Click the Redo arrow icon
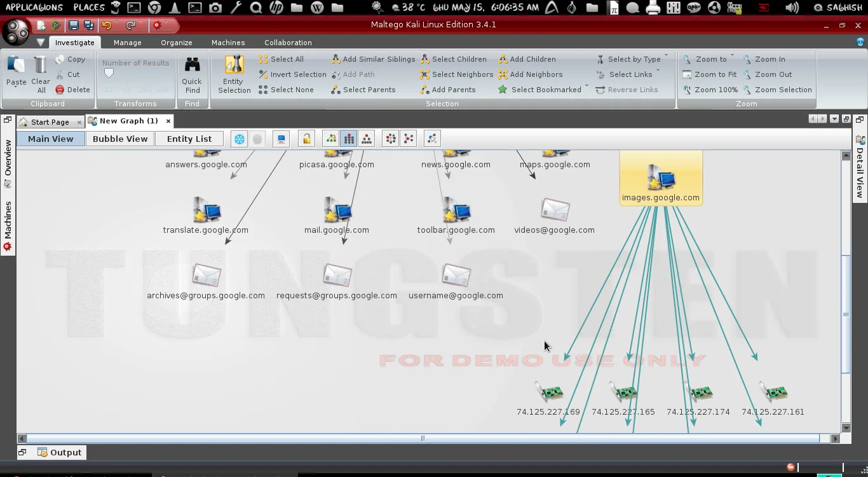 coord(130,25)
